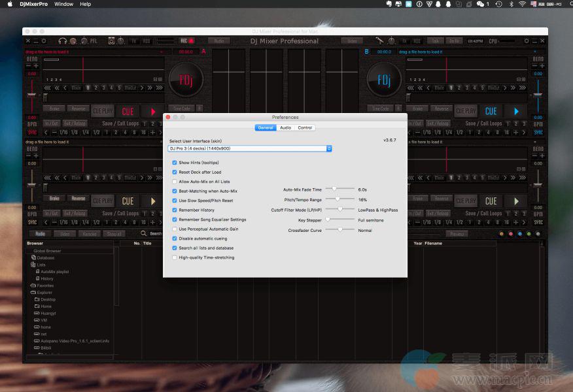Open the Control preferences tab
Image resolution: width=573 pixels, height=392 pixels.
305,127
